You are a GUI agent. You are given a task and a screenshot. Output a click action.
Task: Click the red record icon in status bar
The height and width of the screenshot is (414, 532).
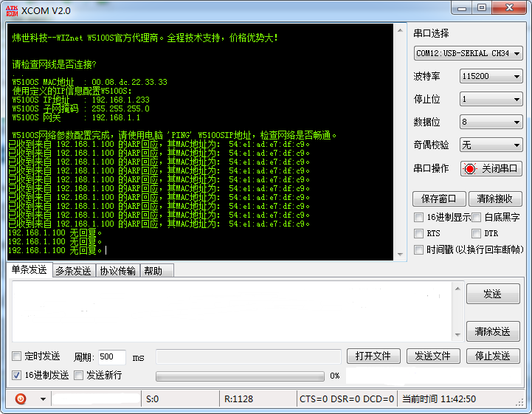(x=21, y=399)
